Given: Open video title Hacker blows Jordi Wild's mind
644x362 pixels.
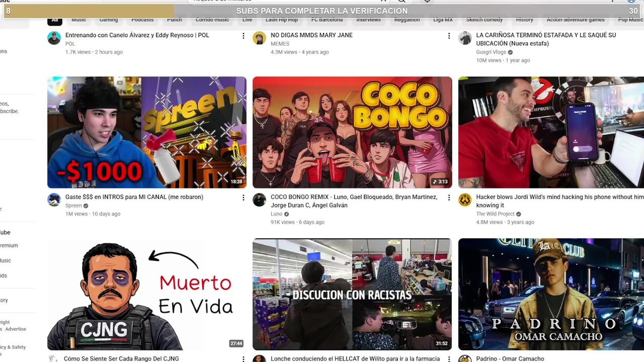Looking at the screenshot, I should pos(560,201).
